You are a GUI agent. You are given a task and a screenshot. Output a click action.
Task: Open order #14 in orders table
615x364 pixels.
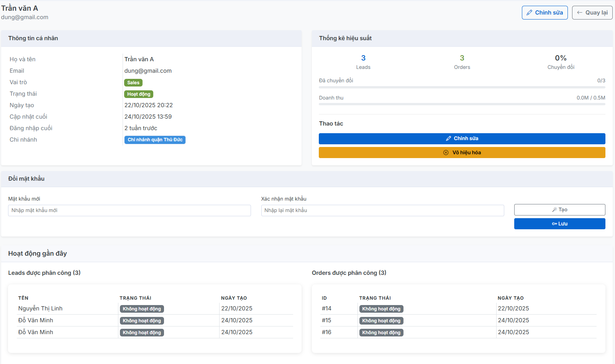[326, 309]
